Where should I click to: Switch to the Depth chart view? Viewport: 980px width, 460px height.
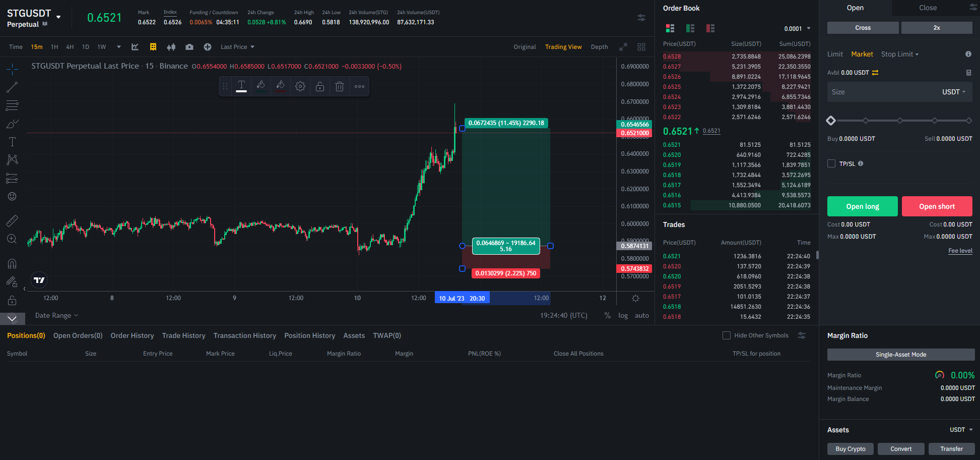click(x=599, y=47)
